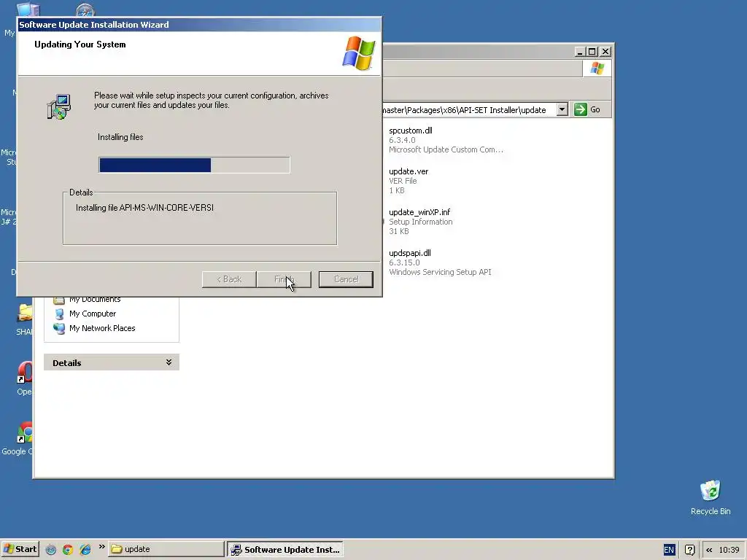747x560 pixels.
Task: Maximize the Explorer window
Action: tap(592, 52)
